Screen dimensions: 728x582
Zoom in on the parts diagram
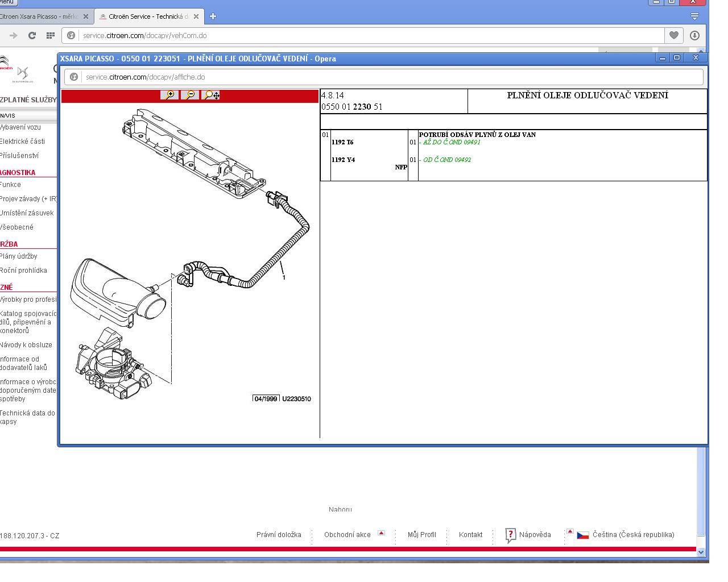pyautogui.click(x=169, y=95)
